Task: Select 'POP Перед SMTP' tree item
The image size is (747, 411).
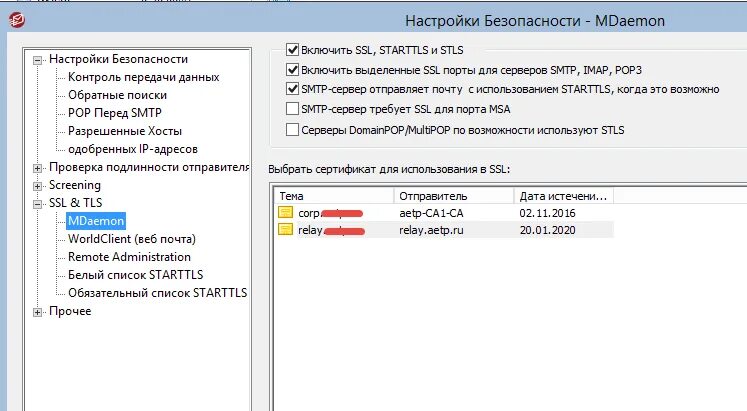Action: click(x=115, y=113)
